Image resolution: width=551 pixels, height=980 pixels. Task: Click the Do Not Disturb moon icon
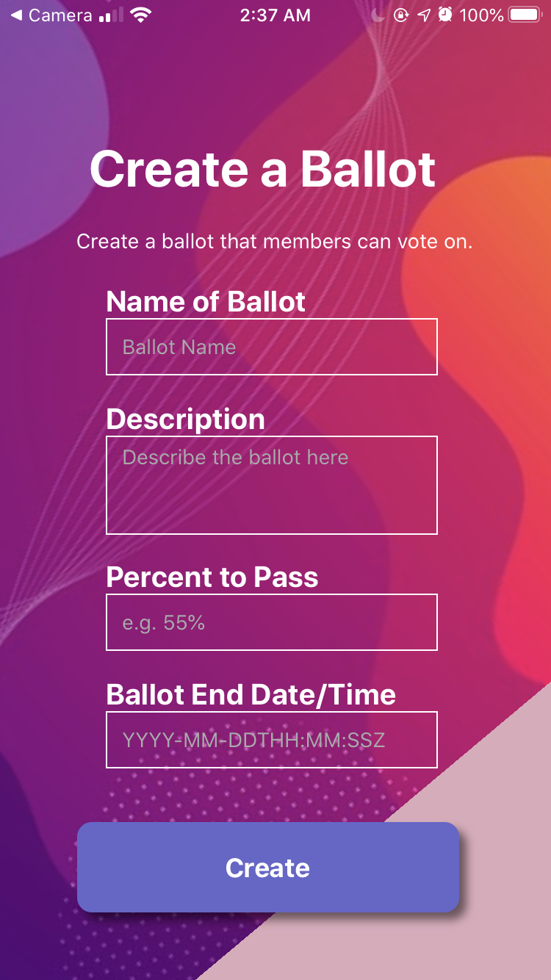point(378,15)
